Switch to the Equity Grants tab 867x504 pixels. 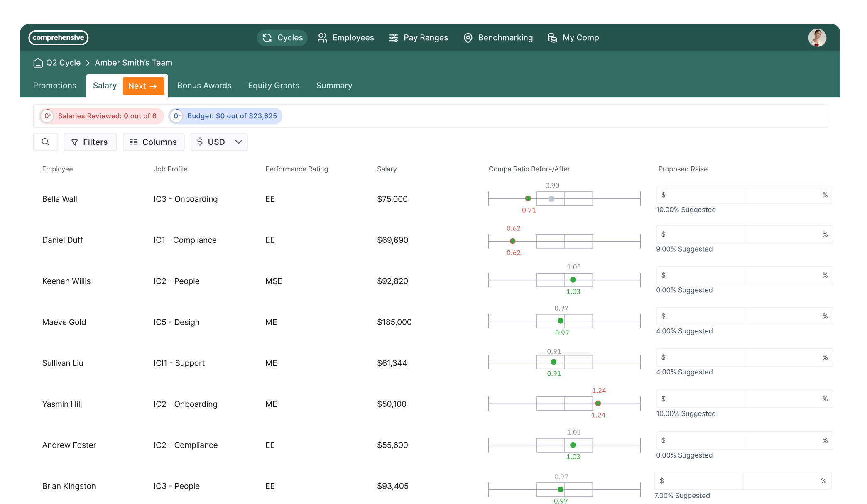click(x=274, y=86)
